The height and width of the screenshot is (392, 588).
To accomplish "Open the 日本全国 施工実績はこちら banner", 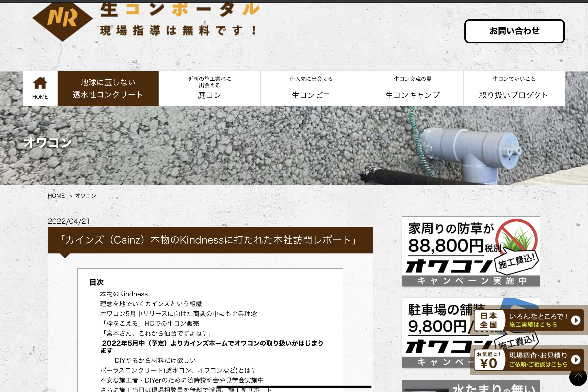I will point(529,320).
